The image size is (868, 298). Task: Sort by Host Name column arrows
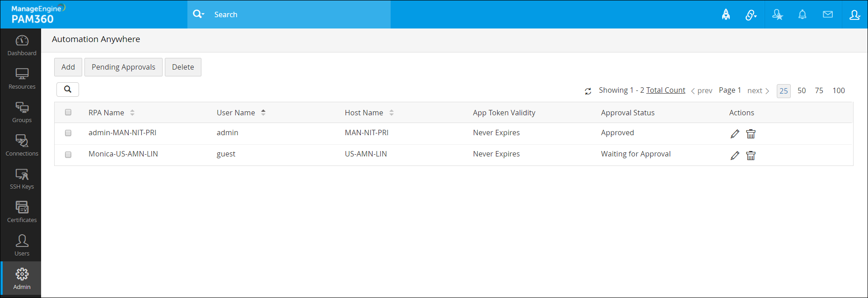click(392, 113)
